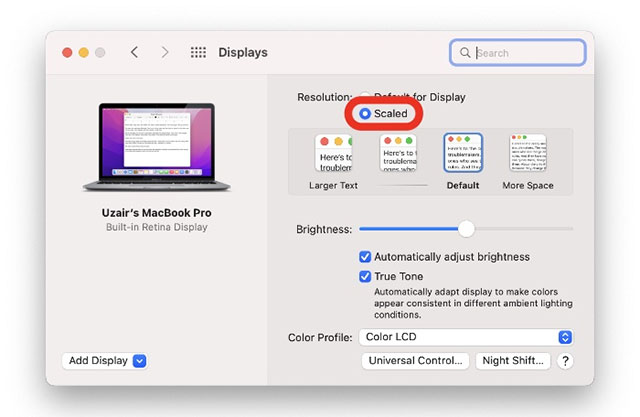Choose the More Space resolution option
This screenshot has height=417, width=640.
coord(527,153)
